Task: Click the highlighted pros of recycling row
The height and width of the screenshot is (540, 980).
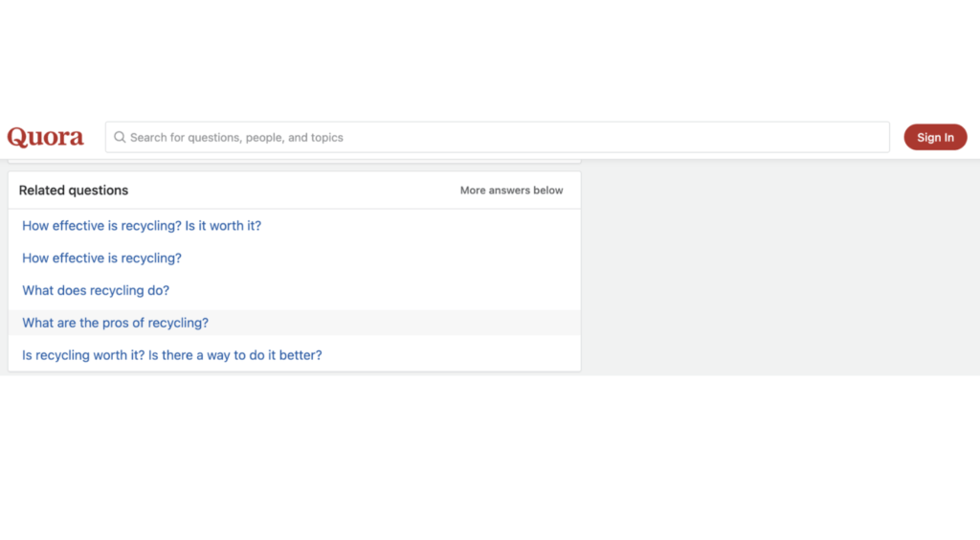Action: (x=295, y=323)
